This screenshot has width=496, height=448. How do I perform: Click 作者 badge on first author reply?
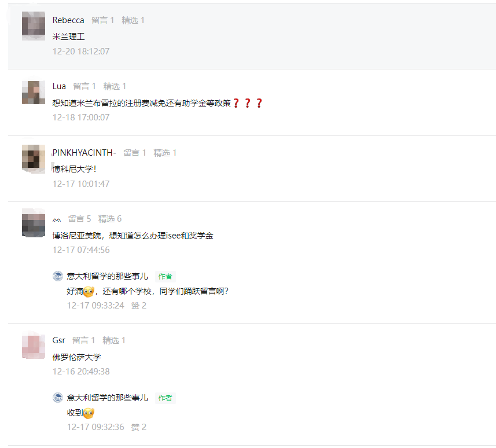(x=165, y=277)
